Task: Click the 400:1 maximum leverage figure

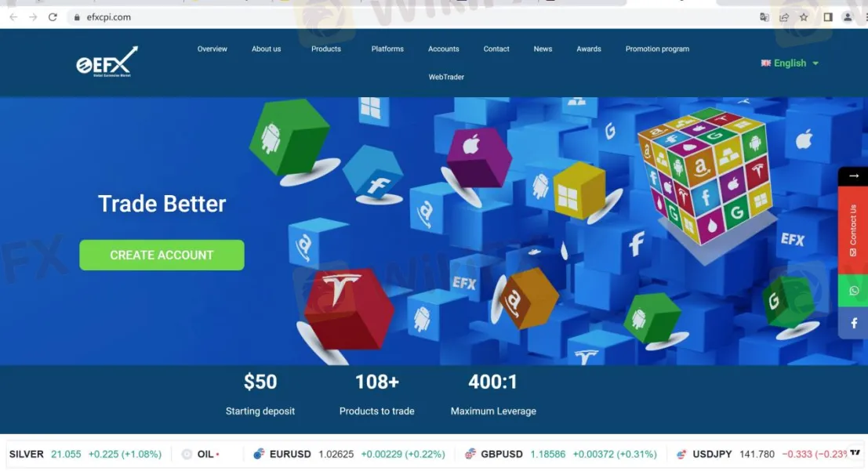Action: (x=492, y=382)
